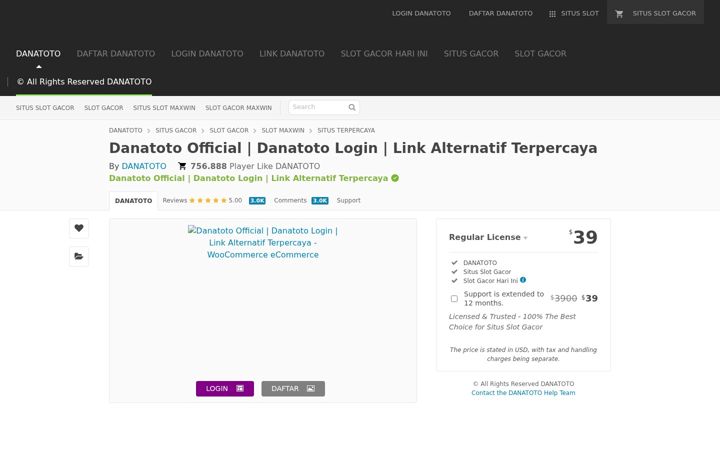Screen dimensions: 720x450
Task: Click the gray DAFTAR button
Action: [293, 388]
